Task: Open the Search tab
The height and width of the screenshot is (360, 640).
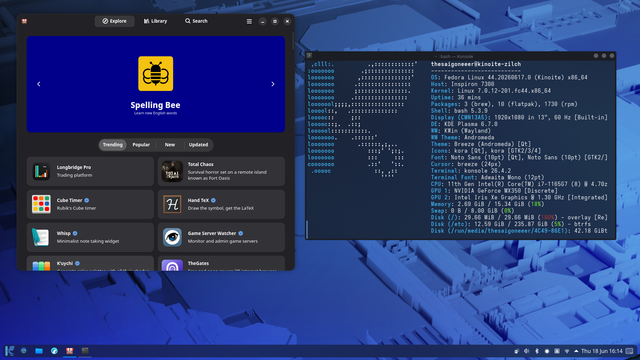Action: (196, 21)
